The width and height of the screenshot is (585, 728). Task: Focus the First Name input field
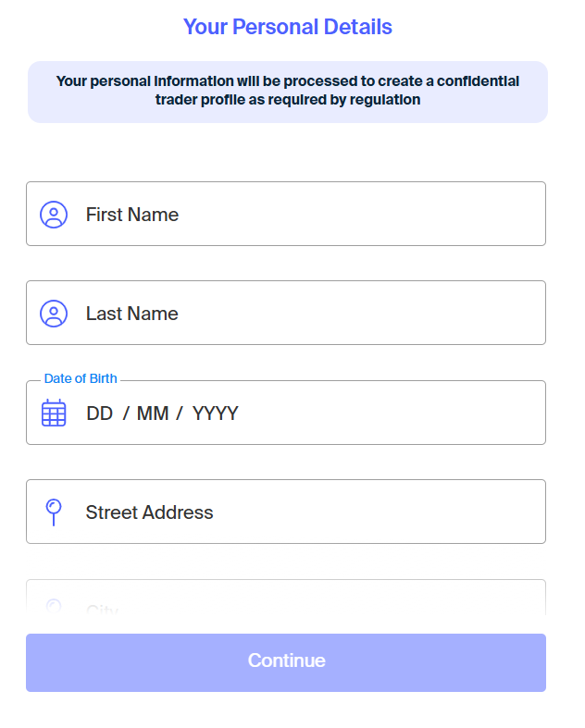(x=286, y=214)
